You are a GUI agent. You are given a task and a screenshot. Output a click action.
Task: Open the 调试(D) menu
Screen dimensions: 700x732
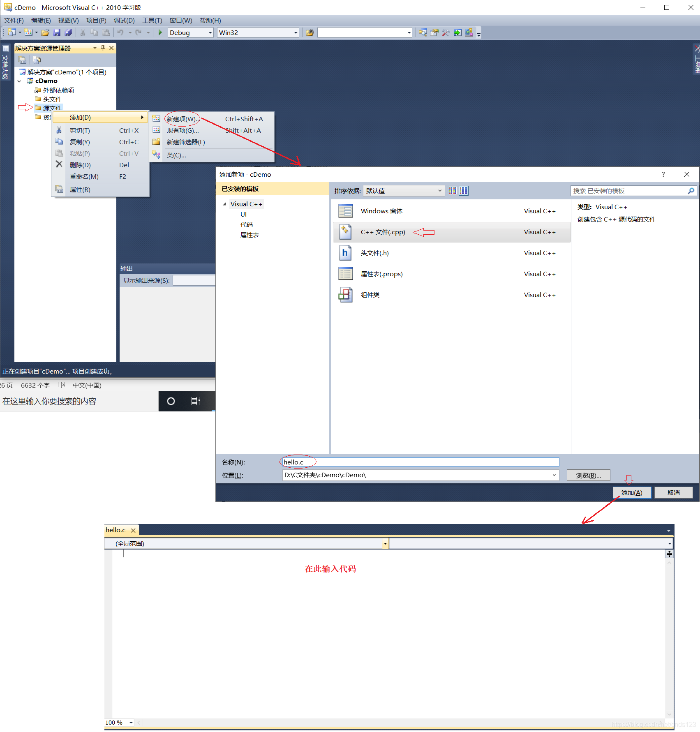[x=124, y=21]
